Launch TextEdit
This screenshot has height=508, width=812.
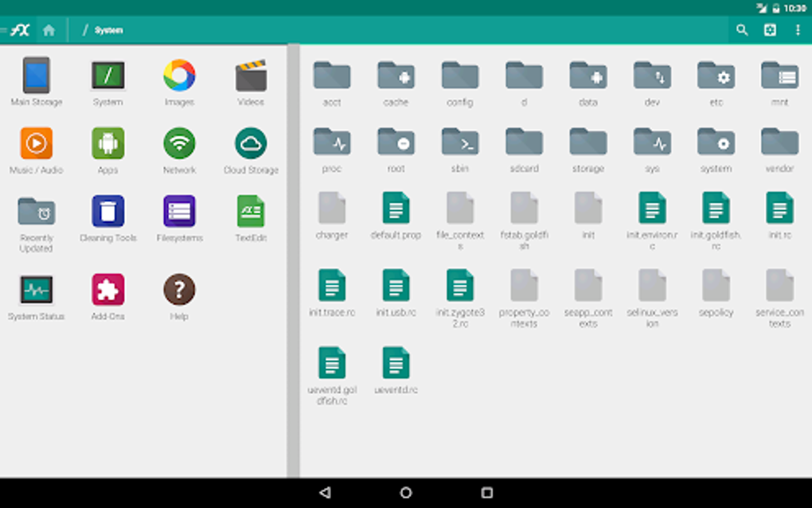click(x=251, y=213)
